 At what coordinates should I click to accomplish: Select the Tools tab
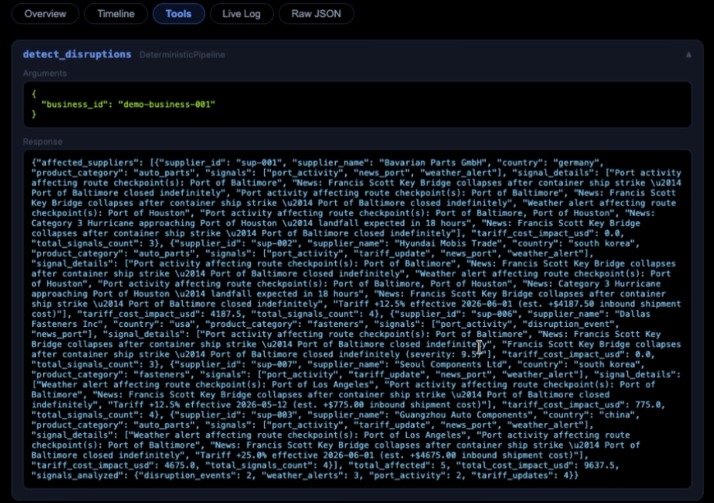(178, 14)
